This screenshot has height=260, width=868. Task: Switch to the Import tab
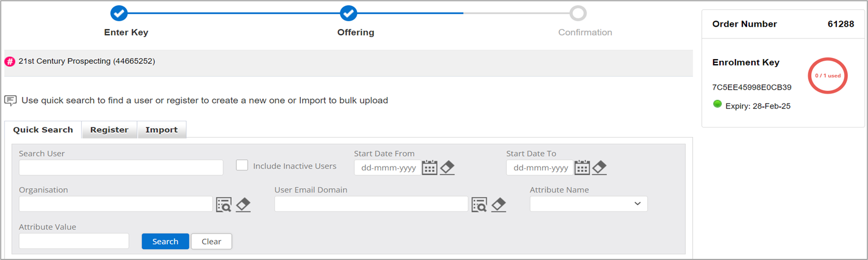click(162, 130)
